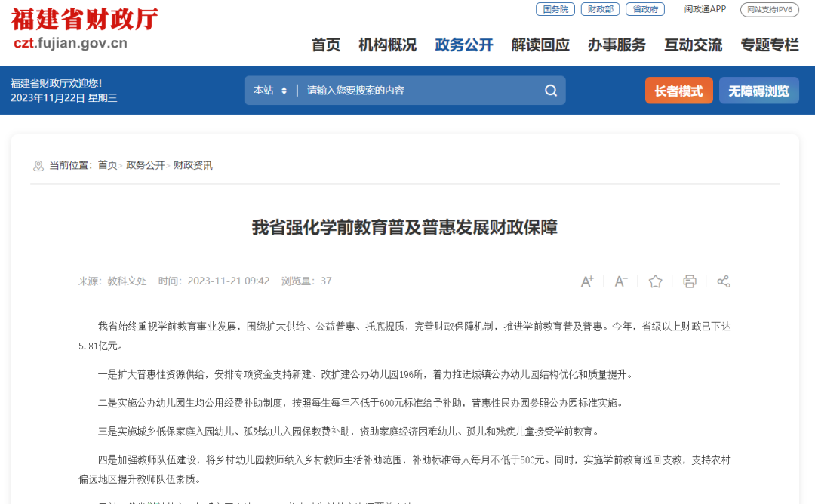Click the increase font size A+ icon
The image size is (815, 504).
tap(587, 281)
